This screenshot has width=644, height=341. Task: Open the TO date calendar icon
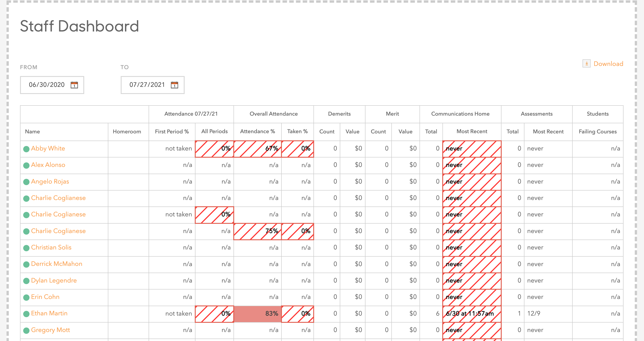click(175, 85)
